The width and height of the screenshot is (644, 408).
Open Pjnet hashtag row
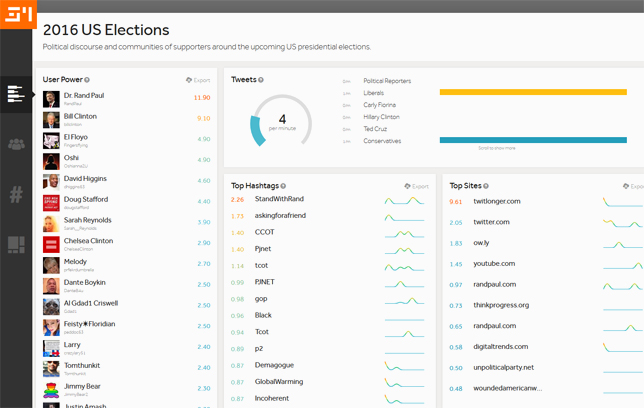coord(329,249)
